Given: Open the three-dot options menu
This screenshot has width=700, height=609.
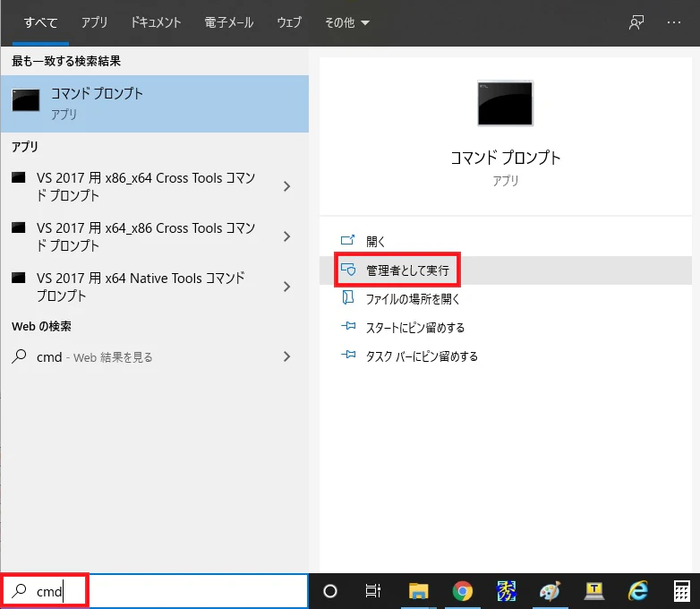Looking at the screenshot, I should [x=674, y=22].
